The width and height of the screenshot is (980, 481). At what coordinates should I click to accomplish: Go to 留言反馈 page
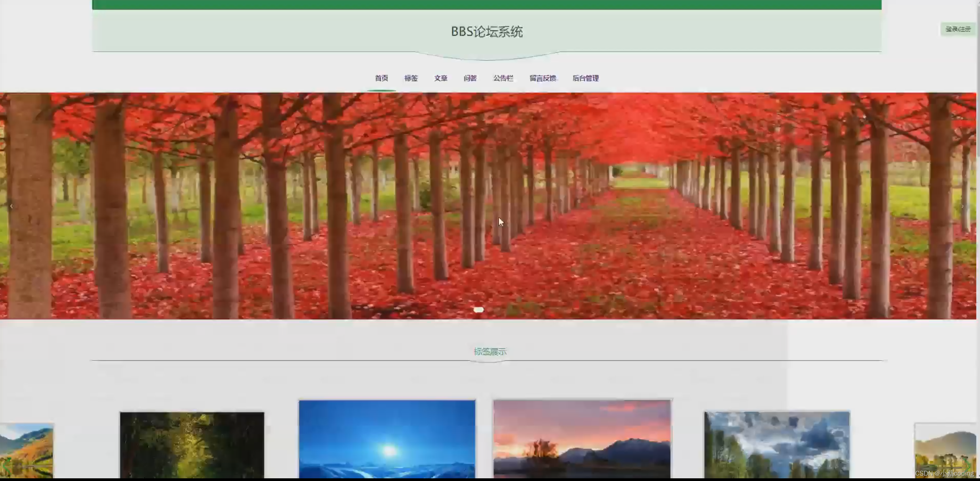click(x=543, y=78)
